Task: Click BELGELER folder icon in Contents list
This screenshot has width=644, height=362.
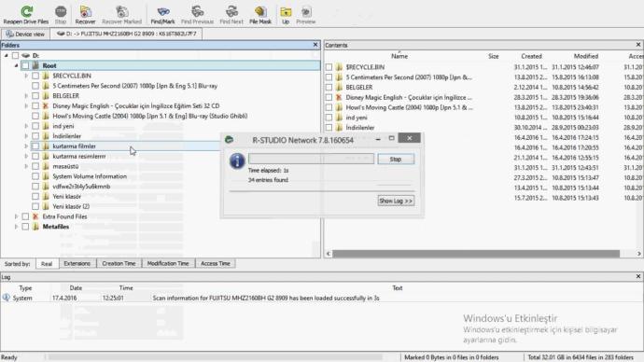Action: click(x=339, y=87)
